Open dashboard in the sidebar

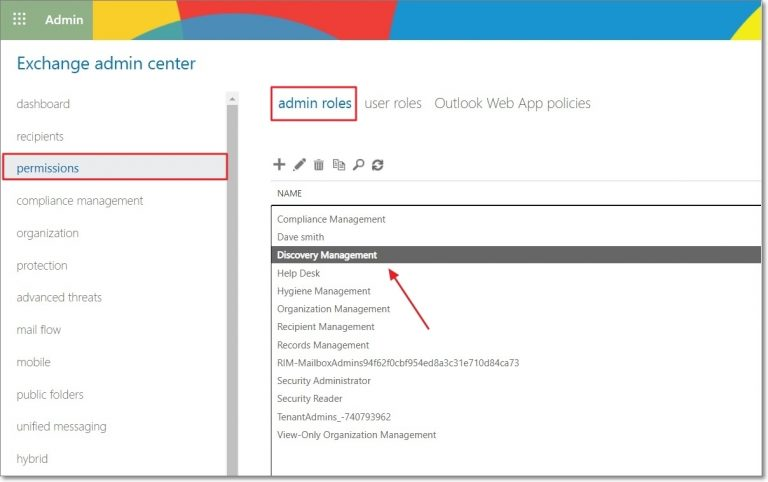click(43, 104)
